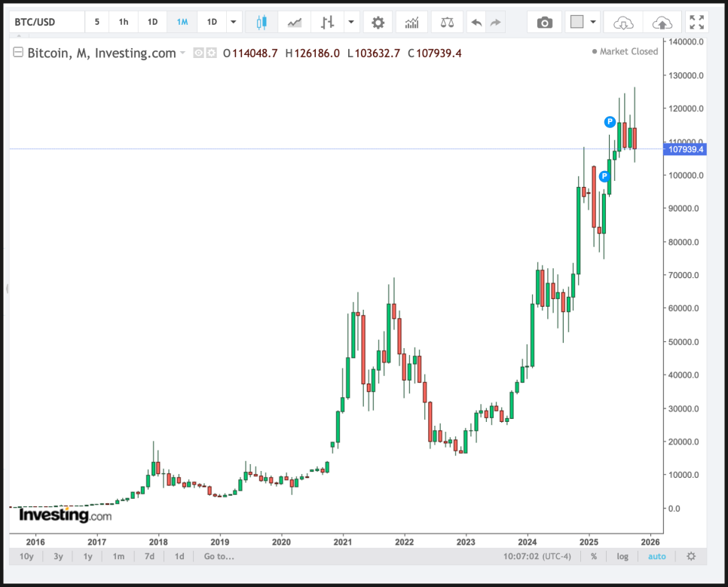728x587 pixels.
Task: Click the BTC/USD symbol input field
Action: (x=45, y=23)
